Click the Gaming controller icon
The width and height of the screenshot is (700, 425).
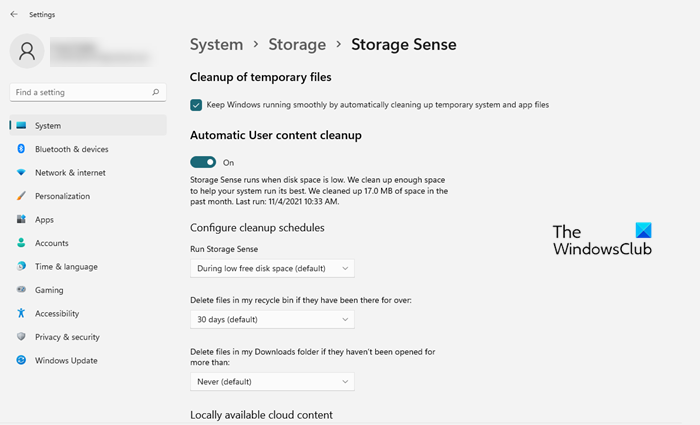coord(21,290)
